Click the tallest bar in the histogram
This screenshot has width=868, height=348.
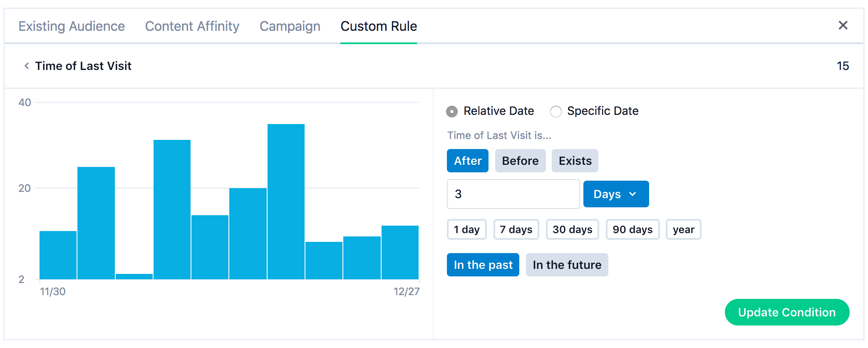click(x=286, y=201)
